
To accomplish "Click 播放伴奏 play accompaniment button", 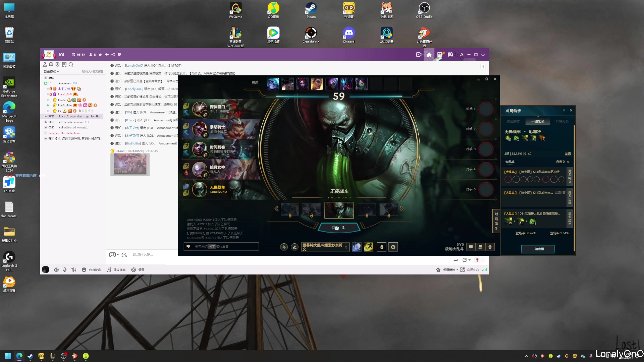I will click(116, 269).
